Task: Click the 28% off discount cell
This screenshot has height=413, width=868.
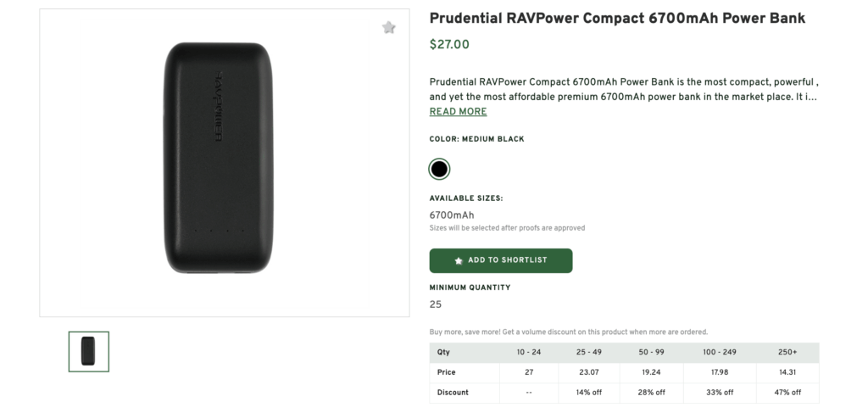Action: point(651,393)
